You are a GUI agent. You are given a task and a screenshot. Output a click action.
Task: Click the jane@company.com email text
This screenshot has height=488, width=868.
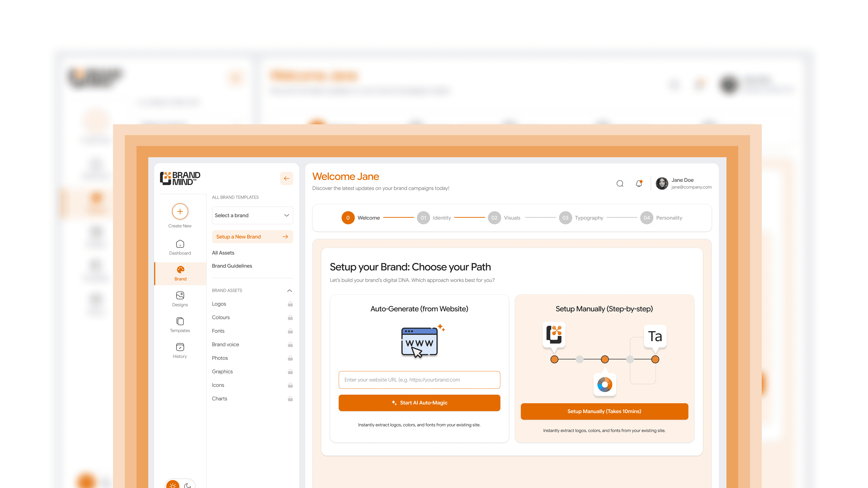click(691, 187)
